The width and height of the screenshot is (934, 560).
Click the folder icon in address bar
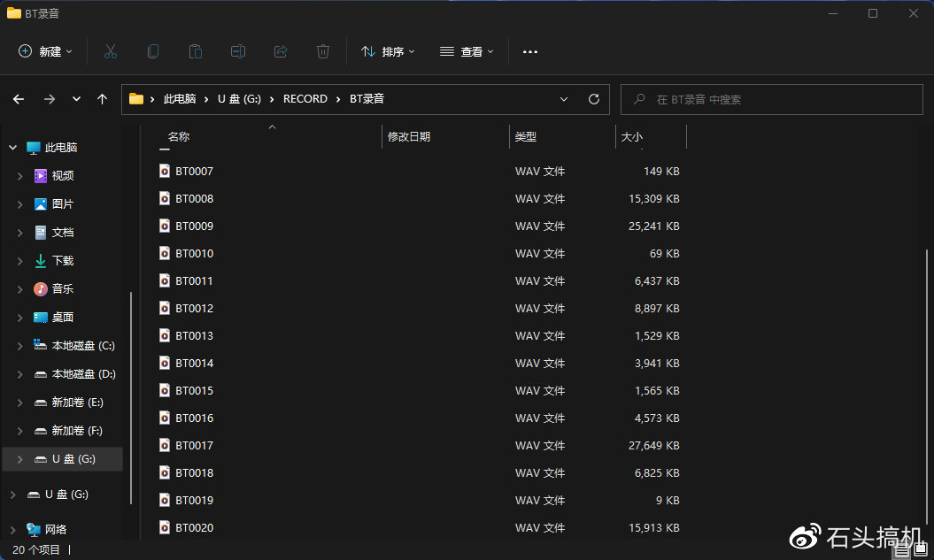pos(136,99)
